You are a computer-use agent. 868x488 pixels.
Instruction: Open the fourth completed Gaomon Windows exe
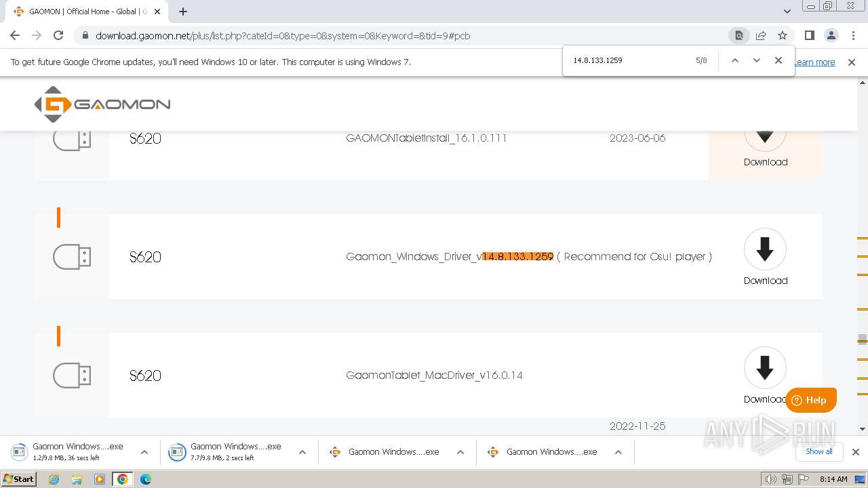tap(544, 452)
